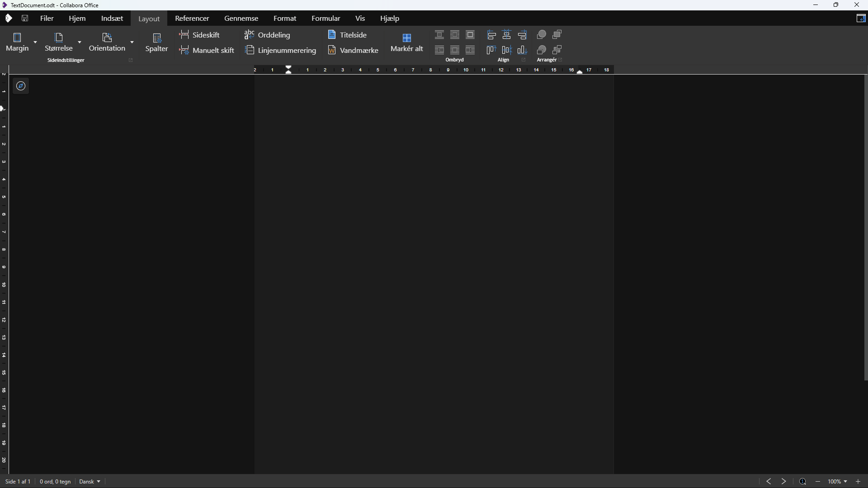Go to the next page arrow
Viewport: 868px width, 488px height.
pos(783,481)
